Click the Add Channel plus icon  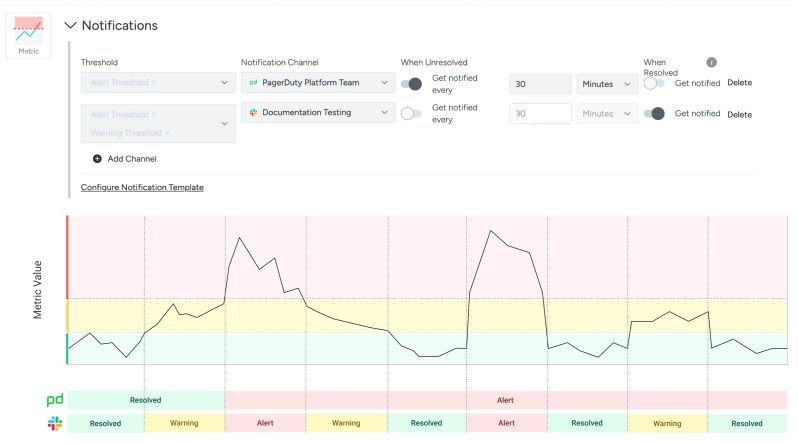click(97, 159)
